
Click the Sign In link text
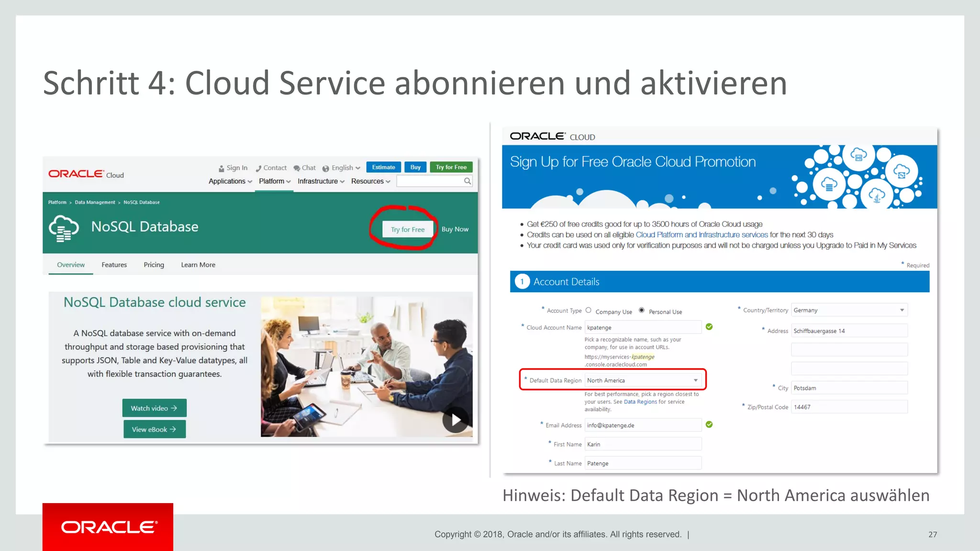(237, 168)
